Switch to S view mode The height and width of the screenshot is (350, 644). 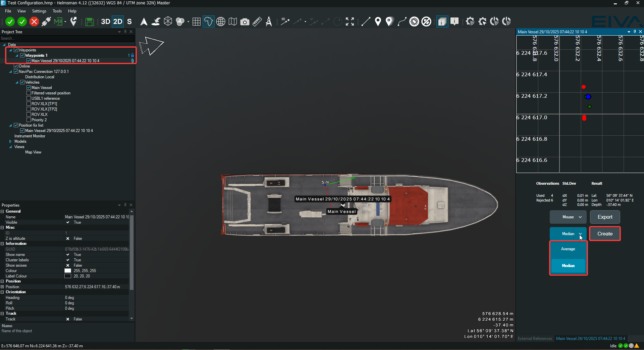[129, 22]
